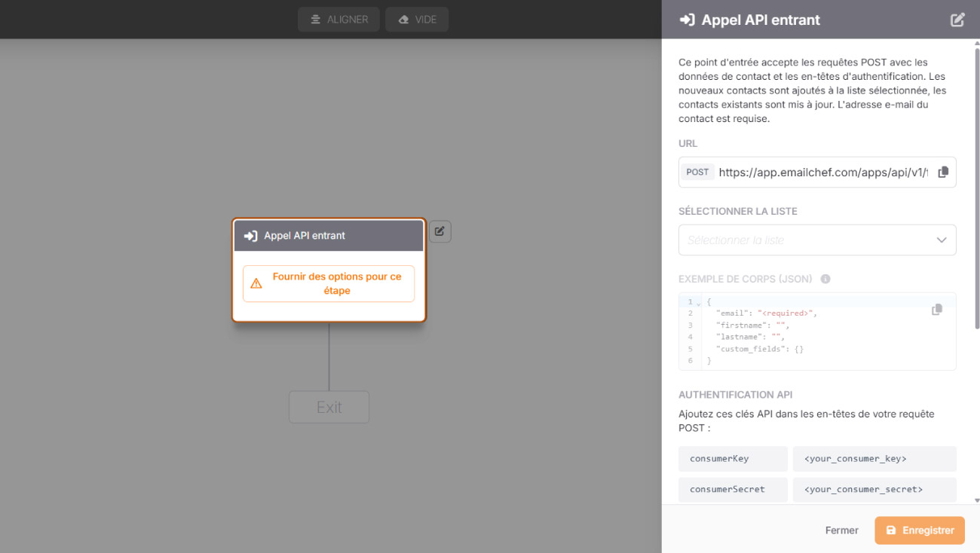Select the Exit node
This screenshot has width=980, height=553.
tap(329, 408)
